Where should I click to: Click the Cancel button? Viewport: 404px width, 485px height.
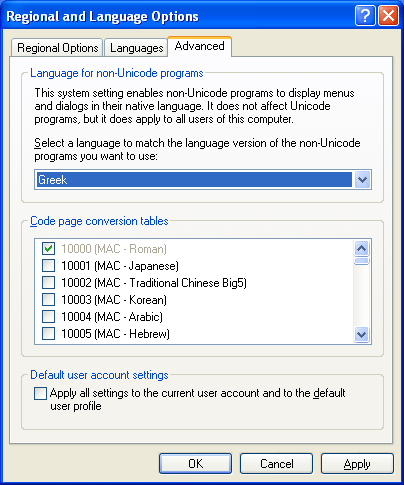pyautogui.click(x=276, y=464)
